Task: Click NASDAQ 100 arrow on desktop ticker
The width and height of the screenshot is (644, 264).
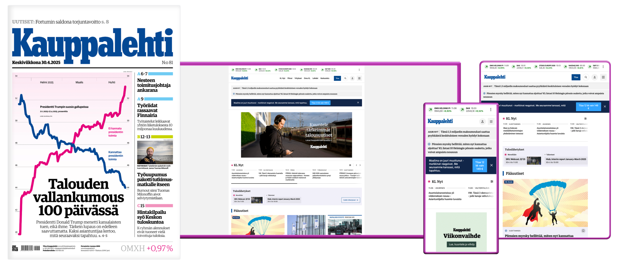Action: [301, 70]
